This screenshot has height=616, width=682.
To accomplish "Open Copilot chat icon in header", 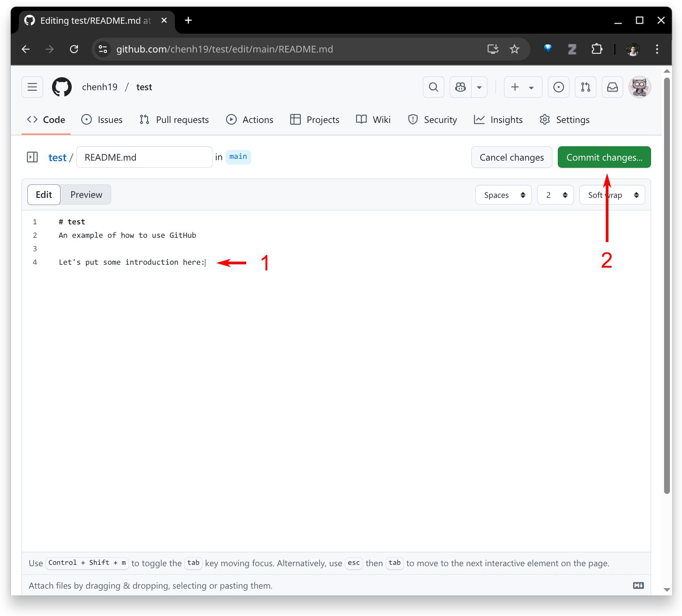I will [x=460, y=87].
